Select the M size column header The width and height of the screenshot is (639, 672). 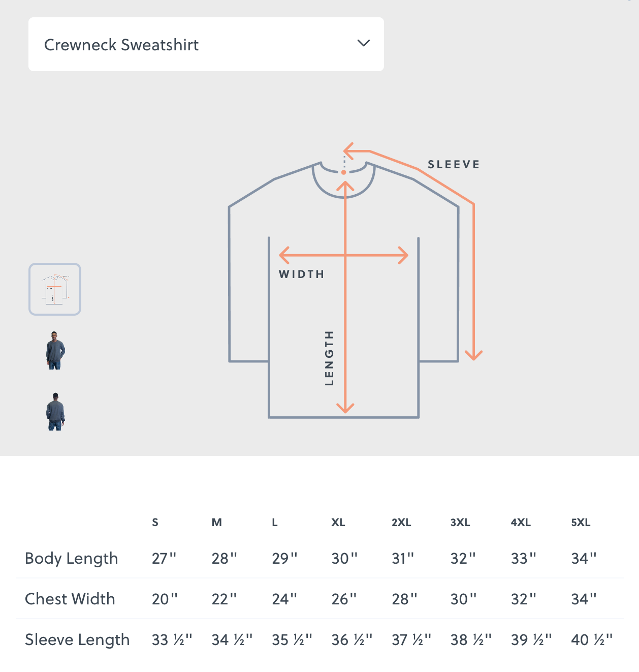click(217, 523)
